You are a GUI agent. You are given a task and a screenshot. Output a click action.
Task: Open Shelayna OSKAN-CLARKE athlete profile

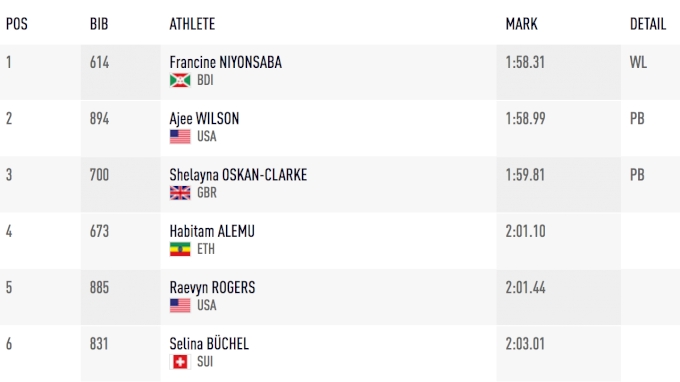pos(238,175)
